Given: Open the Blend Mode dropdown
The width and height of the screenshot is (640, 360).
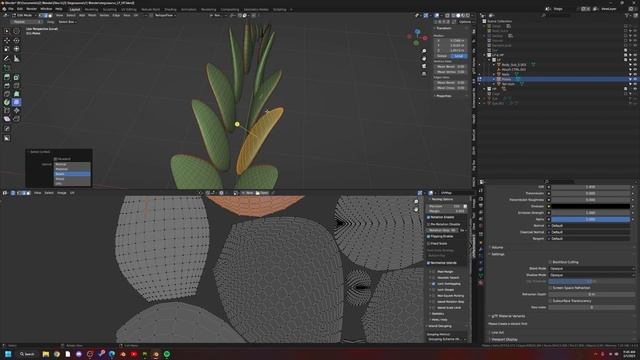Looking at the screenshot, I should point(592,269).
